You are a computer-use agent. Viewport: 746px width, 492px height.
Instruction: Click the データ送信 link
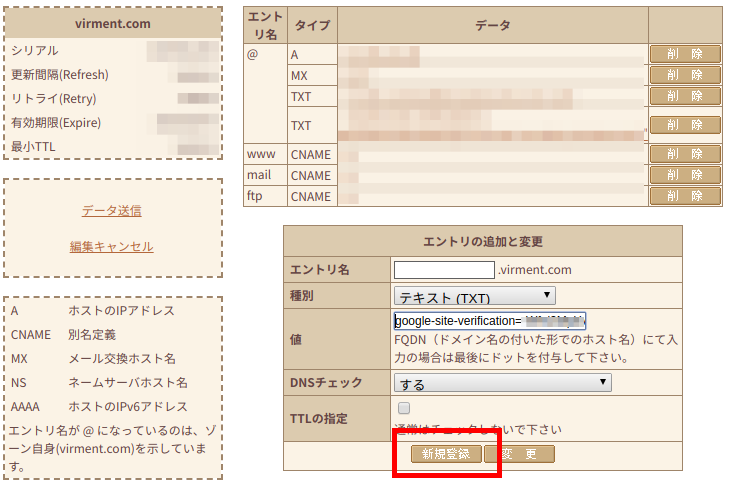[111, 211]
